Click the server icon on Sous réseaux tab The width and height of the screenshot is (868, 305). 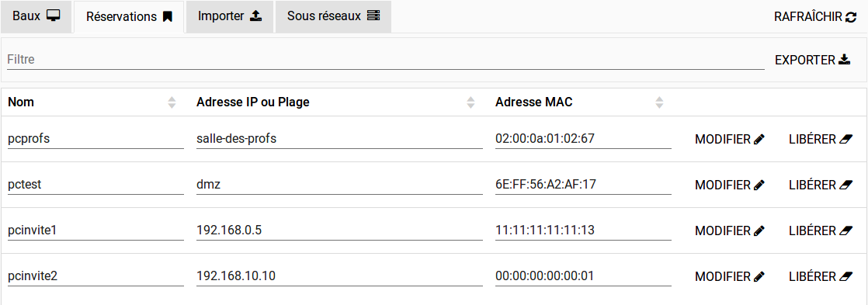373,16
